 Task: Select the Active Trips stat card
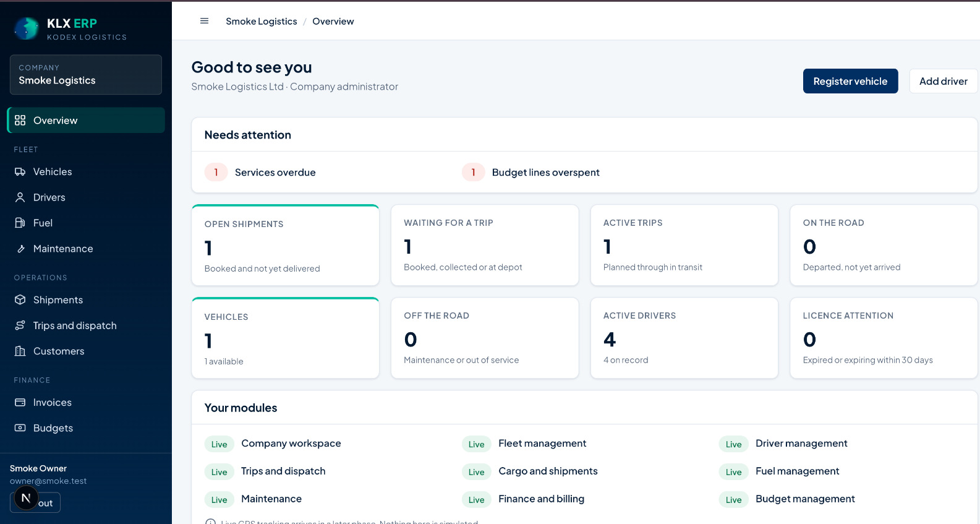[684, 245]
